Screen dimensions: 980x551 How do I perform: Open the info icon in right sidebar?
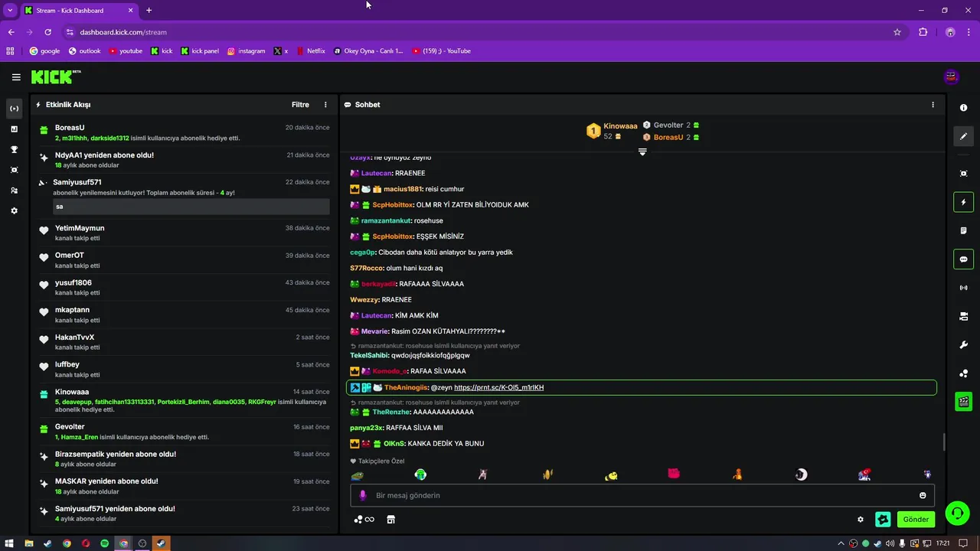(x=963, y=108)
